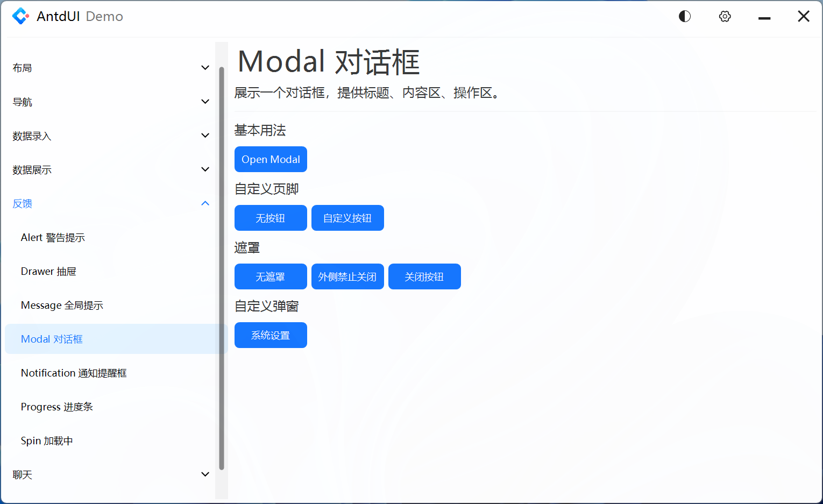Image resolution: width=823 pixels, height=504 pixels.
Task: Click the 外侧禁止关闭 button
Action: click(x=347, y=276)
